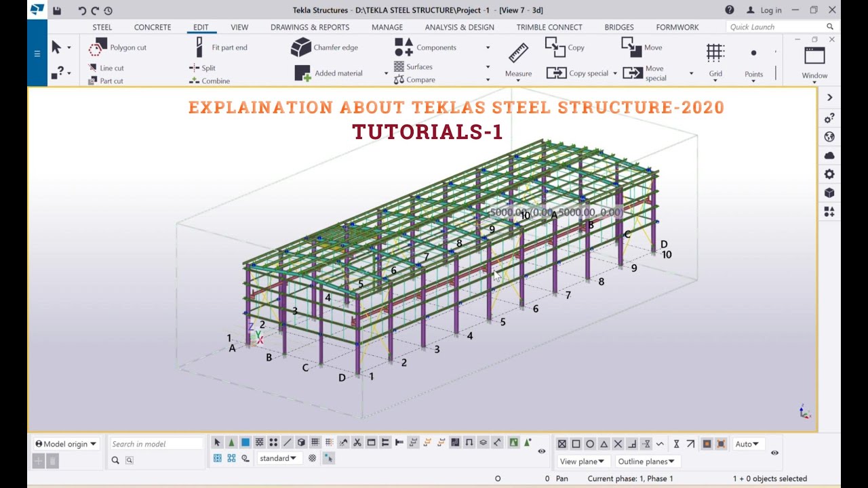Switch to the STEEL ribbon tab

pos(102,27)
